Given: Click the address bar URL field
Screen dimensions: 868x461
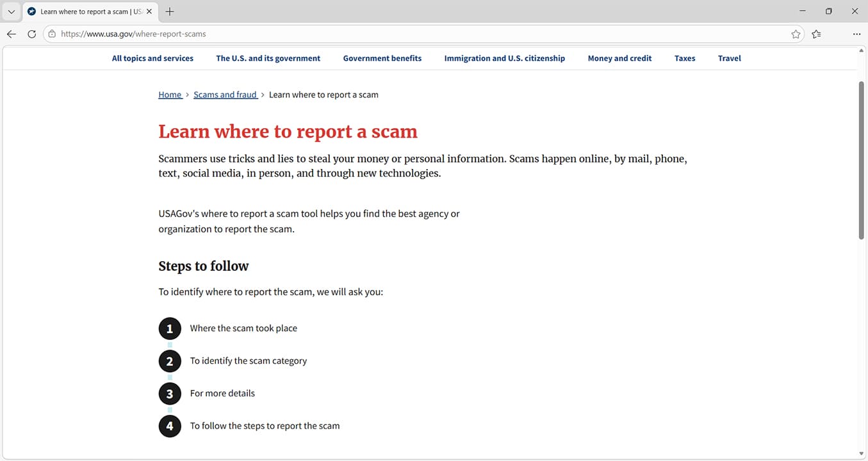Looking at the screenshot, I should [x=423, y=34].
